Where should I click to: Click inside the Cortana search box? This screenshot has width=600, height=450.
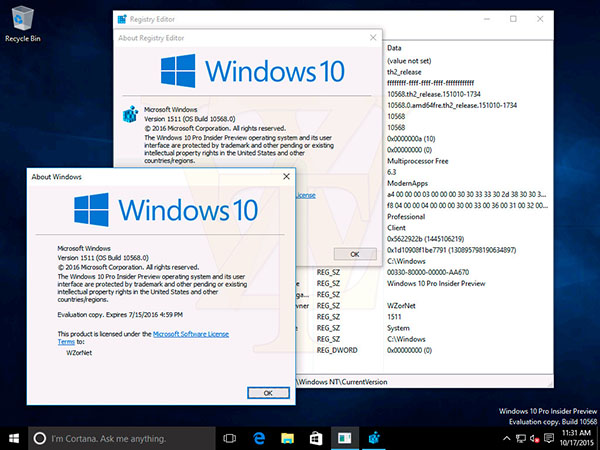pos(120,438)
